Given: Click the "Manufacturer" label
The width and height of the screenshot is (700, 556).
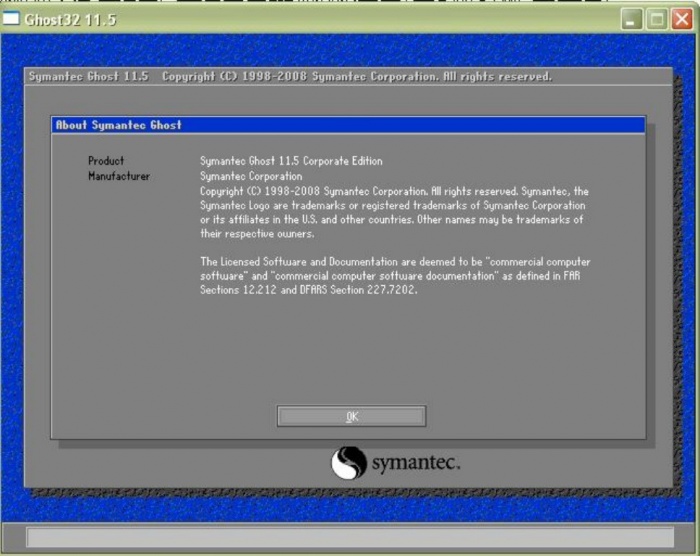Looking at the screenshot, I should [119, 176].
